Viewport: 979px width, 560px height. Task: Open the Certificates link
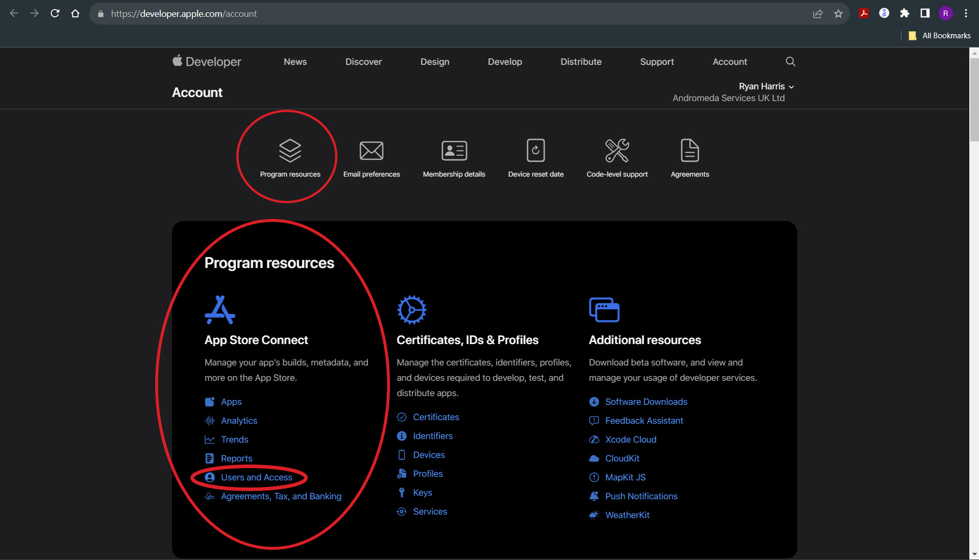[436, 417]
